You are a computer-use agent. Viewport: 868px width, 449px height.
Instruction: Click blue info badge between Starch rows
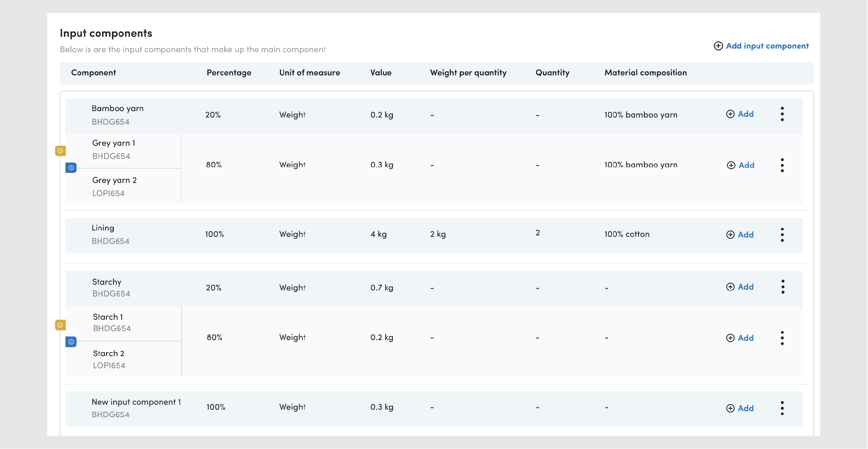71,342
